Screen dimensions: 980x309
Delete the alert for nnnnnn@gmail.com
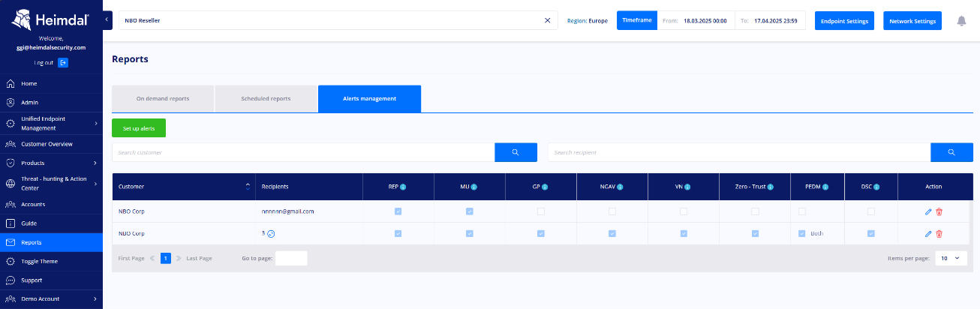point(939,211)
